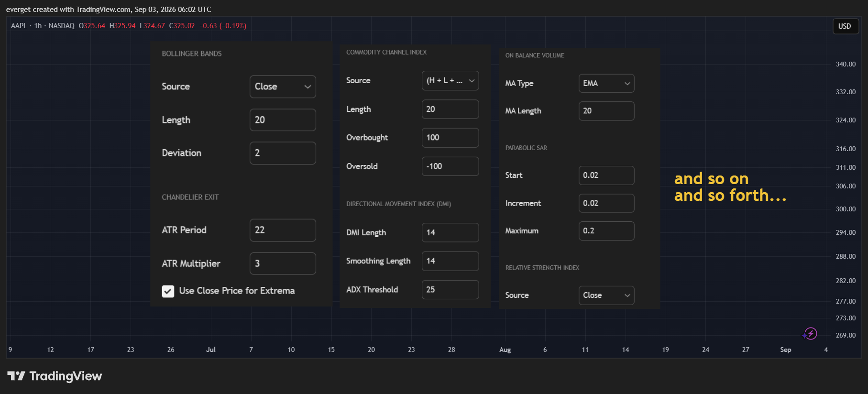Click the Parabolic SAR Start field
The width and height of the screenshot is (868, 394).
(x=606, y=175)
